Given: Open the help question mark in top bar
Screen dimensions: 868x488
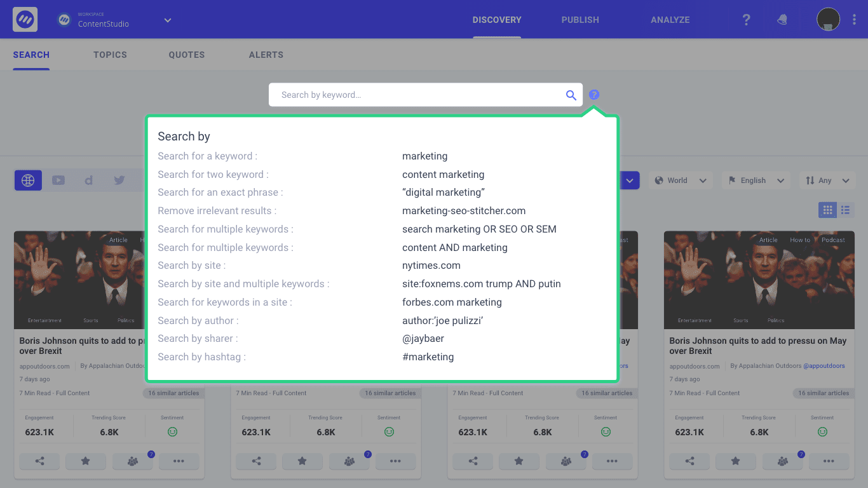Looking at the screenshot, I should [x=747, y=20].
